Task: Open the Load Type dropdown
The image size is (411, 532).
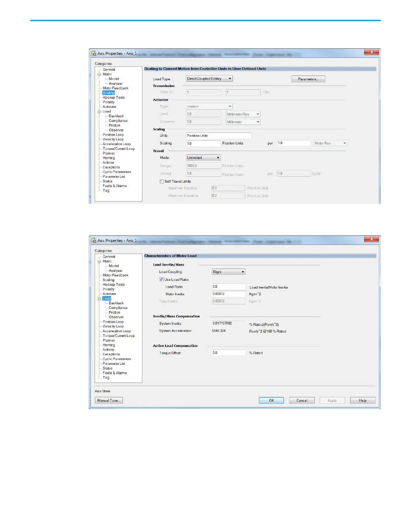Action: point(209,79)
